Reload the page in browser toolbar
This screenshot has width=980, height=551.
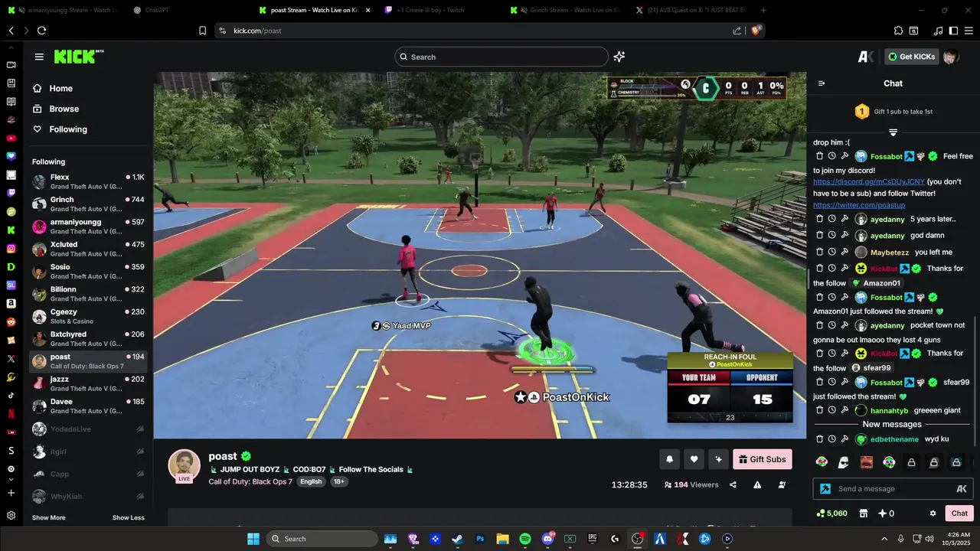pyautogui.click(x=41, y=31)
